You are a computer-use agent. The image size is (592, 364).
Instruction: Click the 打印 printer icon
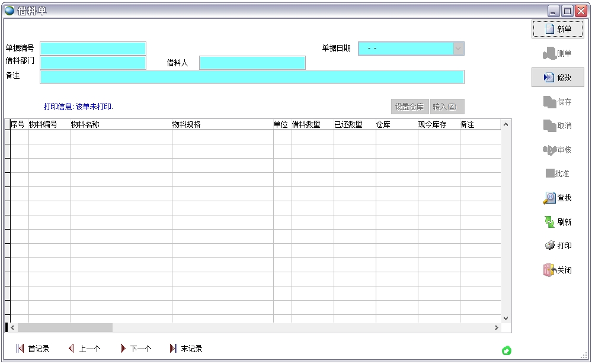549,246
